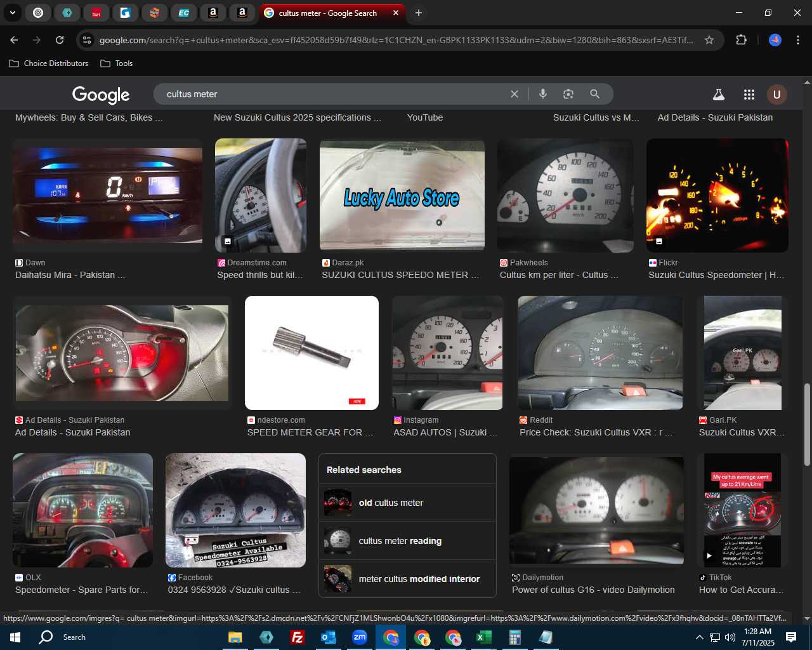Go back to the previous page
Screen dimensions: 812x650
click(14, 40)
